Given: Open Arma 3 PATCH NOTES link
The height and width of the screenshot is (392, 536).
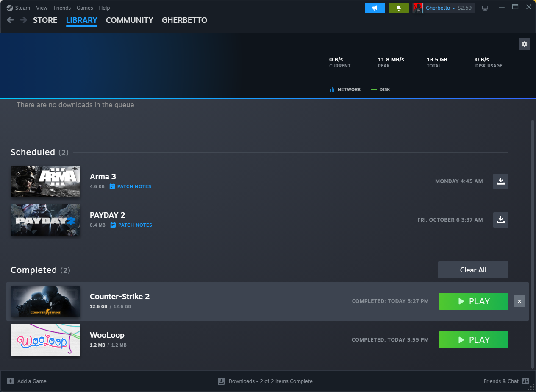Looking at the screenshot, I should click(x=134, y=186).
